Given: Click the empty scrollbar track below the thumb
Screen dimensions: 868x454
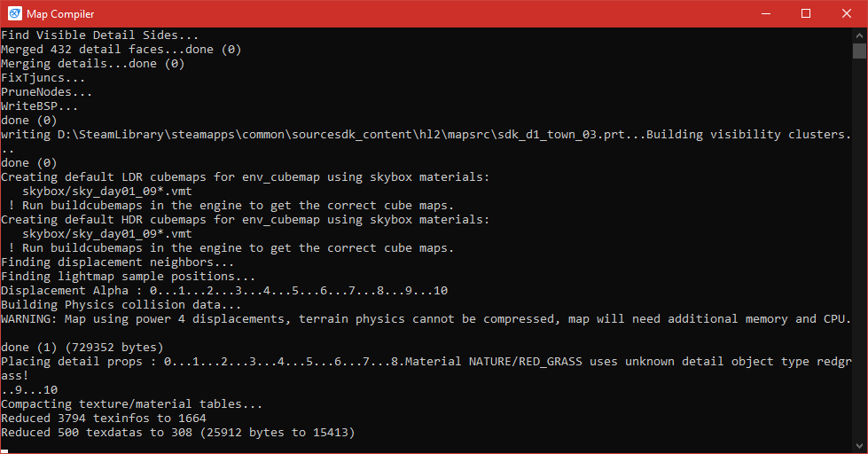Looking at the screenshot, I should [x=859, y=249].
